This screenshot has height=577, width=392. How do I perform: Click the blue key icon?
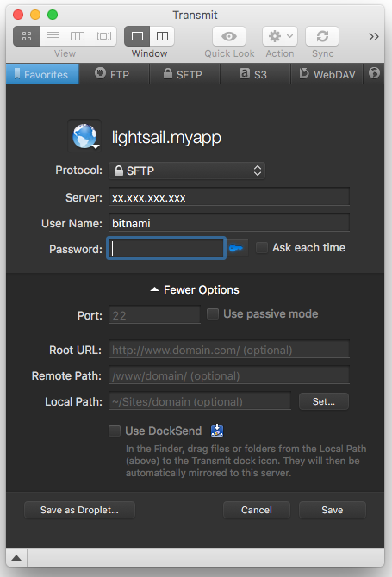pyautogui.click(x=236, y=248)
